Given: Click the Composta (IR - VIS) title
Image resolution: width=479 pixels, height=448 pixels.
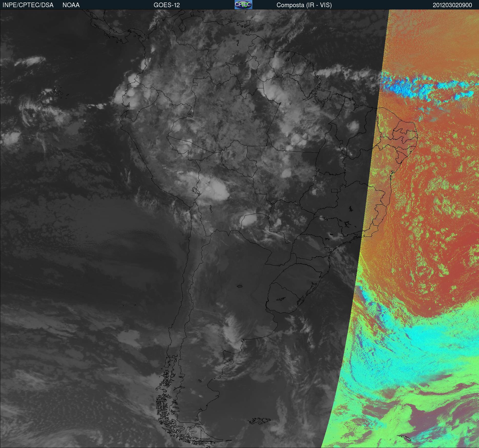Looking at the screenshot, I should click(x=304, y=5).
